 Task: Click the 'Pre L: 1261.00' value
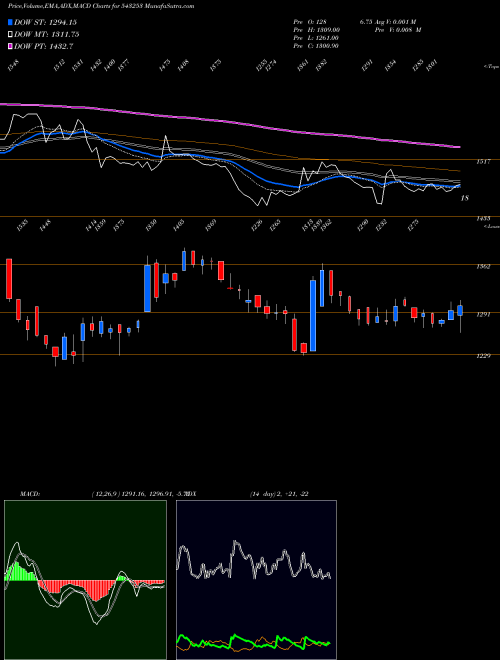pyautogui.click(x=316, y=38)
